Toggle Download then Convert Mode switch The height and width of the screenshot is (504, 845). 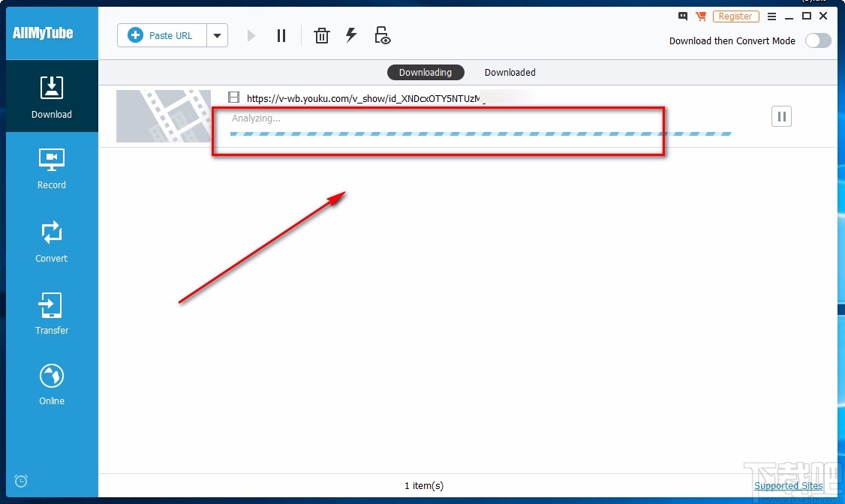[x=818, y=41]
